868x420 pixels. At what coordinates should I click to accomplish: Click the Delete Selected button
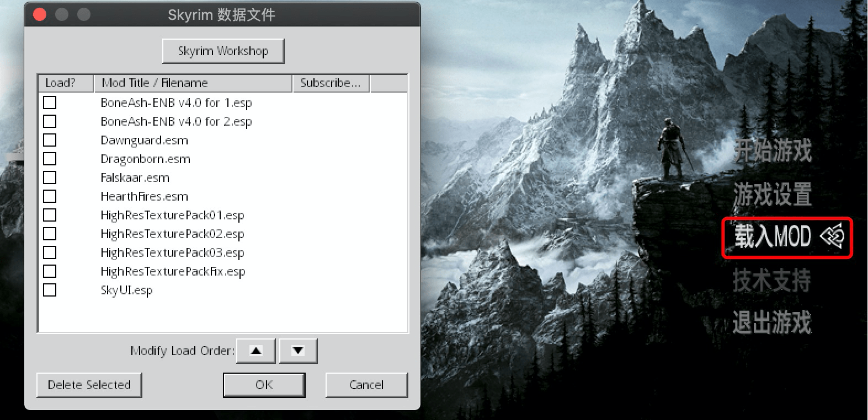click(89, 385)
